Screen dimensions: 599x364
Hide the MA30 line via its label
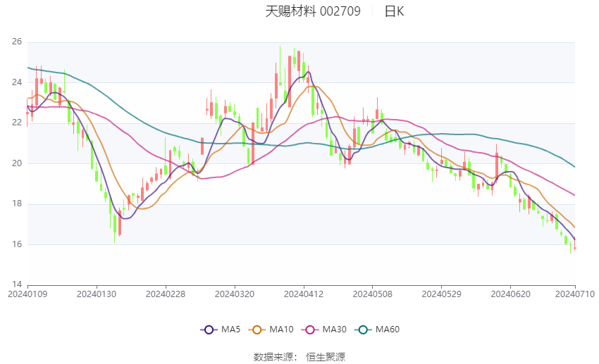(334, 330)
